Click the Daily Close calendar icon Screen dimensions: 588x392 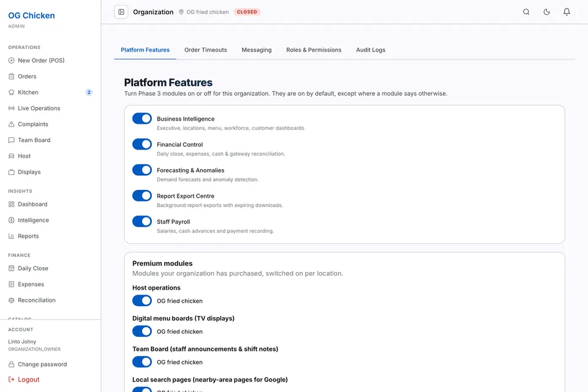coord(11,269)
